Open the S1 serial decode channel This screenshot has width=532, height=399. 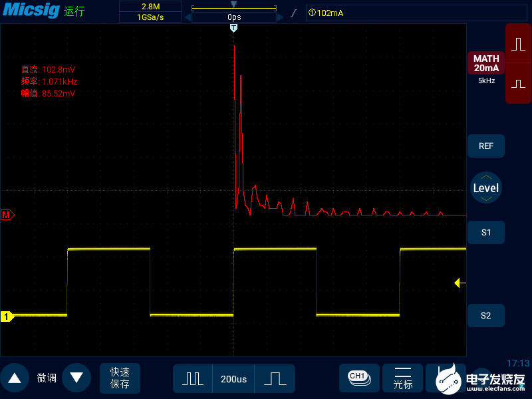pyautogui.click(x=486, y=232)
